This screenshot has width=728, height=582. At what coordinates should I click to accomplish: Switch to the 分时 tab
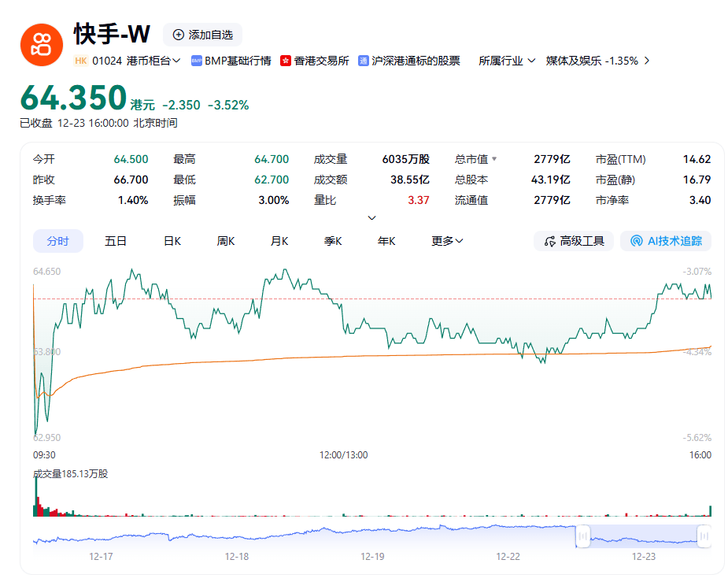pyautogui.click(x=57, y=241)
